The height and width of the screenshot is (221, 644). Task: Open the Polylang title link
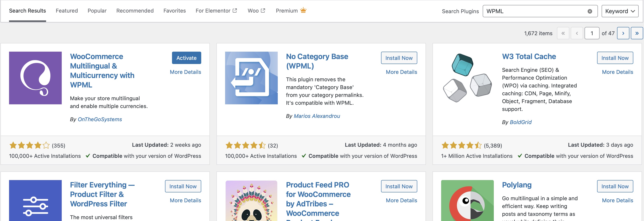(x=517, y=185)
